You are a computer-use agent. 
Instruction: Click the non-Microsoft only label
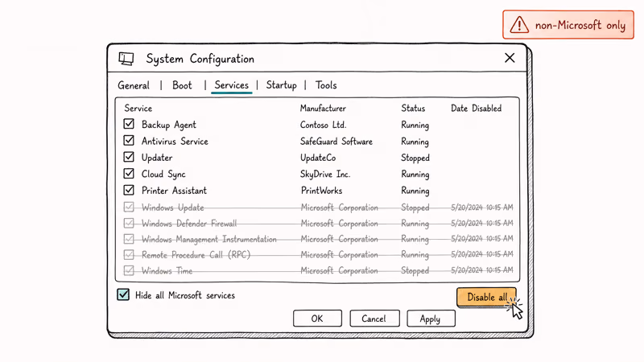coord(580,26)
